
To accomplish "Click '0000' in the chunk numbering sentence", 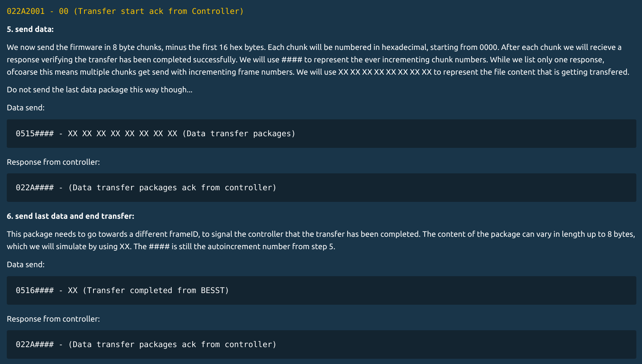I will coord(488,47).
